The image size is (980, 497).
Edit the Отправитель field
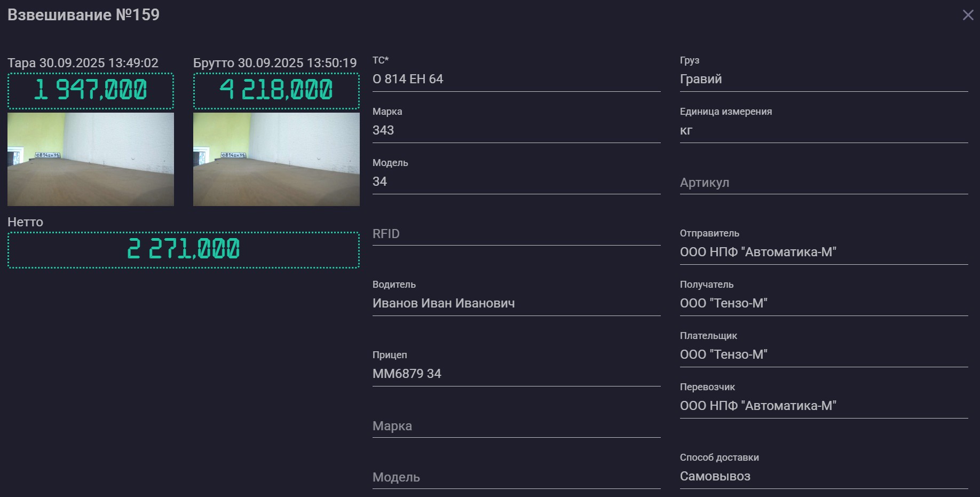[x=824, y=252]
